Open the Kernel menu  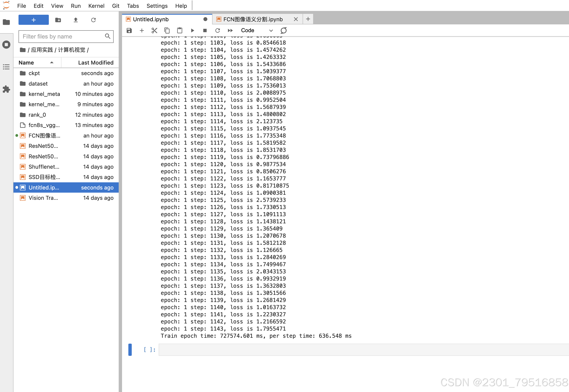(x=96, y=6)
